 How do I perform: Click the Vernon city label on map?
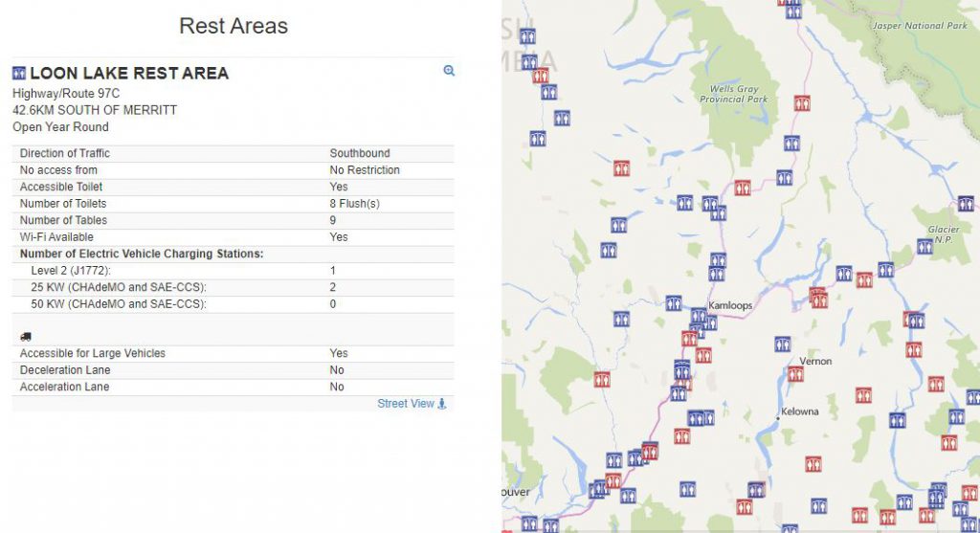coord(815,361)
